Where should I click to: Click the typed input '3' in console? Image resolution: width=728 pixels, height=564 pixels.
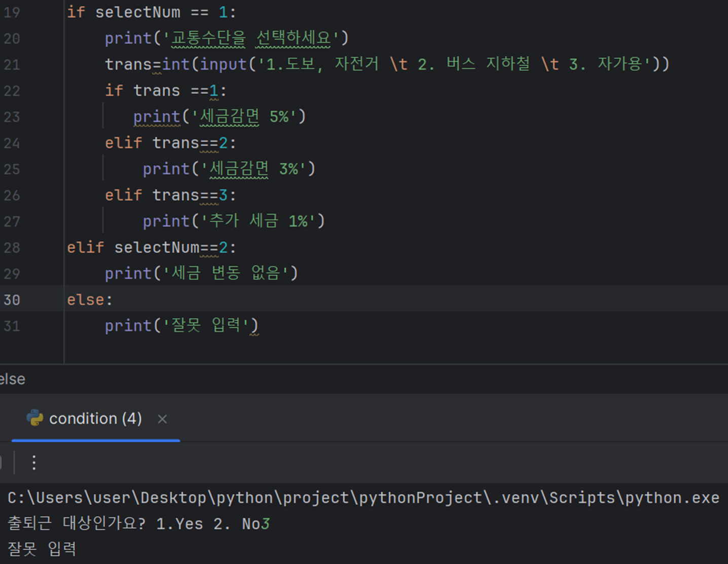coord(266,524)
